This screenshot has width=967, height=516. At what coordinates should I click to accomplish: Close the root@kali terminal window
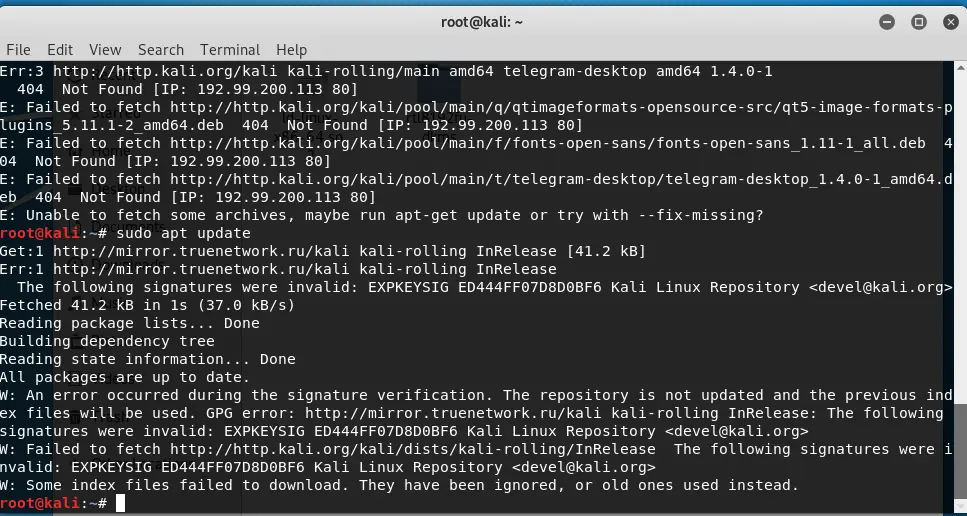pos(951,22)
